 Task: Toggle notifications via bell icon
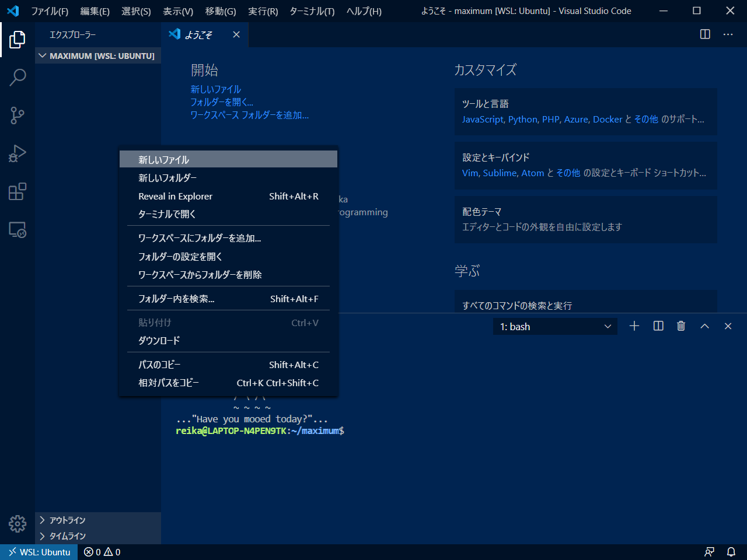[731, 552]
